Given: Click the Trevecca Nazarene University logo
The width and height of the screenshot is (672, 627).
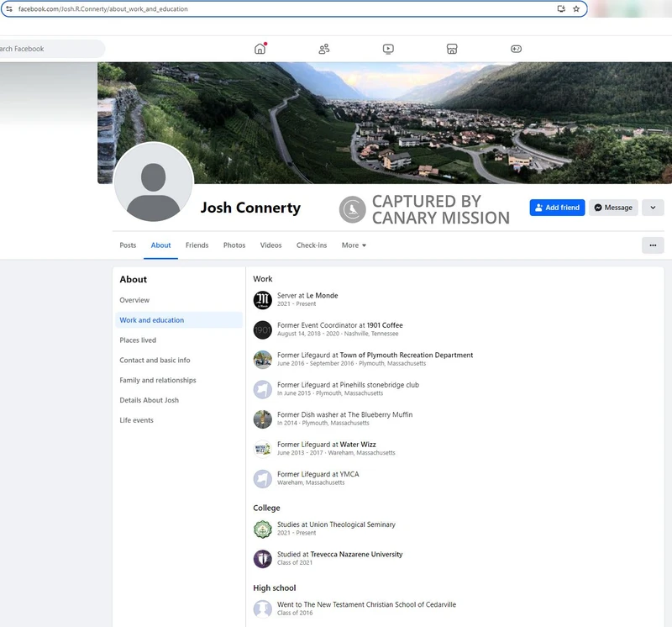Looking at the screenshot, I should pos(263,558).
